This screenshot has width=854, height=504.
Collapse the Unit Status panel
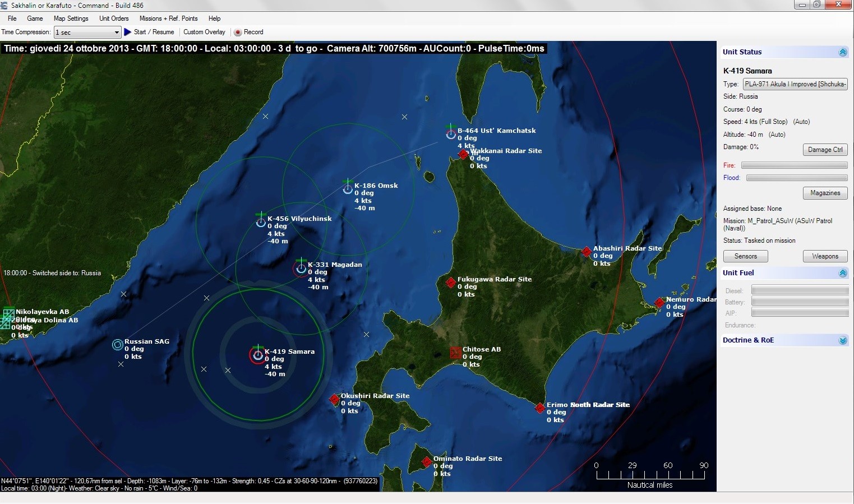click(x=843, y=52)
